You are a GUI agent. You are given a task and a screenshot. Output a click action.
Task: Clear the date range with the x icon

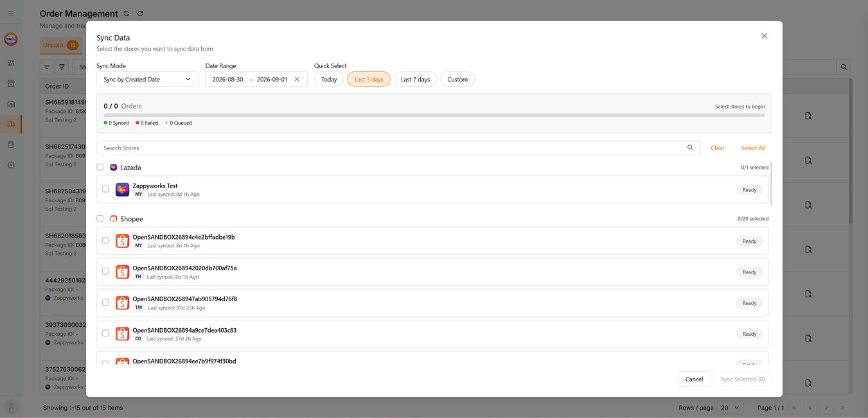(x=297, y=80)
